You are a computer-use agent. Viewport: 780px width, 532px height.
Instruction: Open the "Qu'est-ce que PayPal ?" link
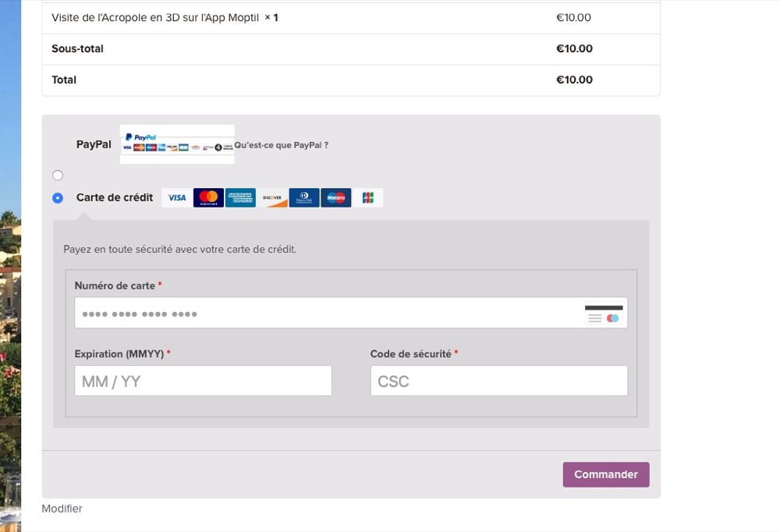click(x=282, y=145)
